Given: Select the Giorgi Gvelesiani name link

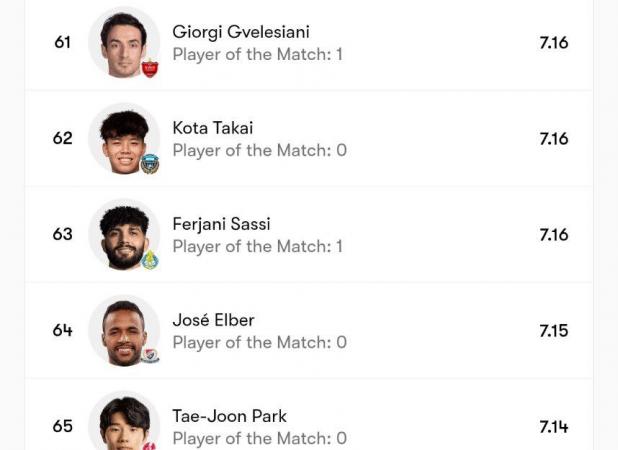Looking at the screenshot, I should pyautogui.click(x=241, y=33).
